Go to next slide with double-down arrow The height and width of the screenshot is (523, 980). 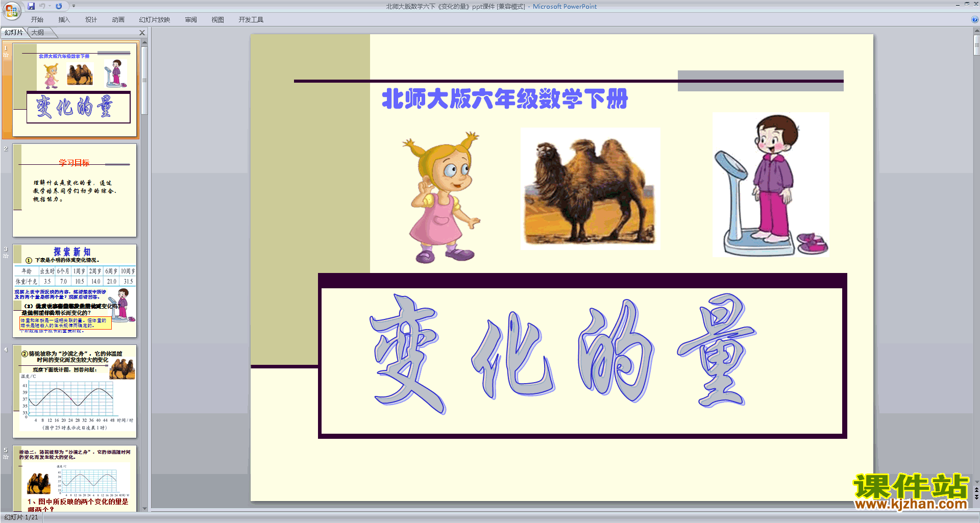(x=976, y=497)
